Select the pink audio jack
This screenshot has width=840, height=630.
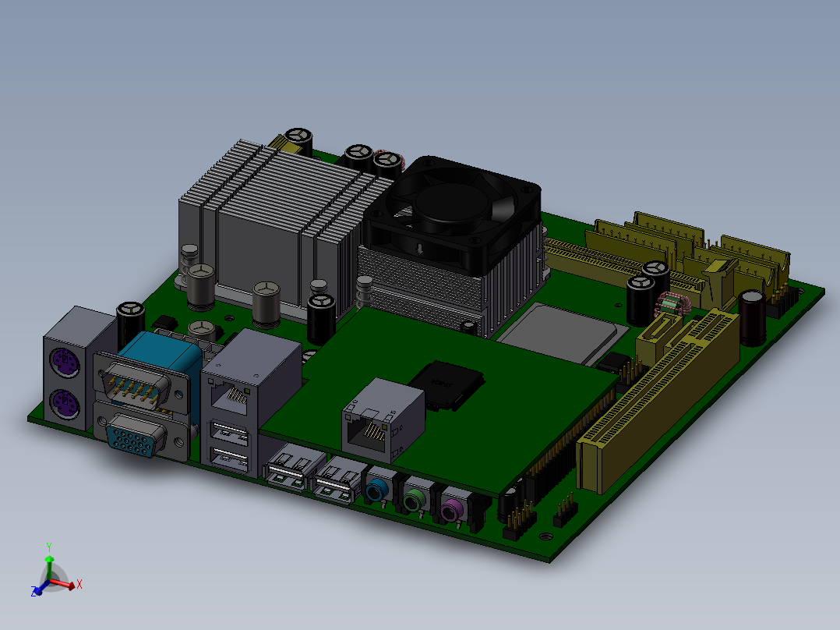tap(452, 510)
